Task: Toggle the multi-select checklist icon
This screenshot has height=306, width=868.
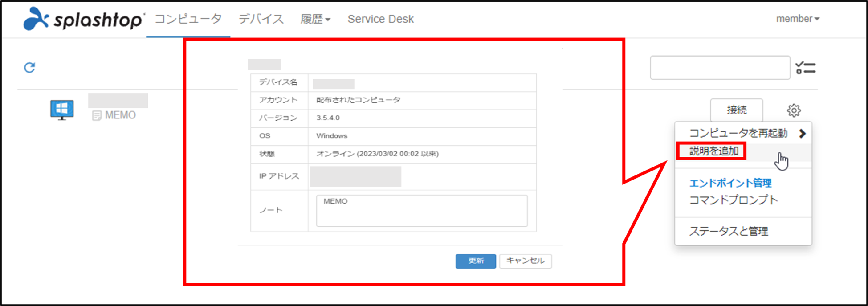Action: tap(806, 68)
